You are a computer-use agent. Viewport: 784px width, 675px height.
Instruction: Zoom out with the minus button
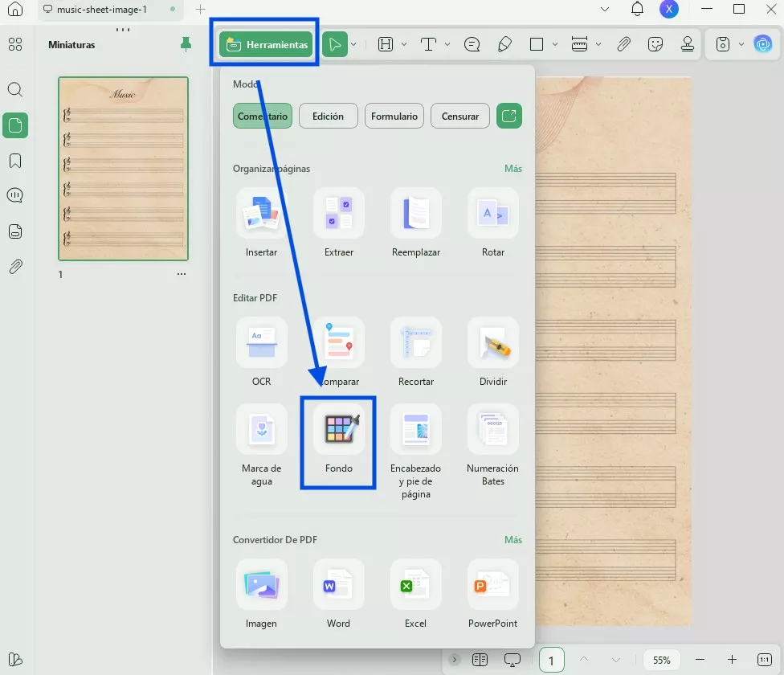click(700, 660)
